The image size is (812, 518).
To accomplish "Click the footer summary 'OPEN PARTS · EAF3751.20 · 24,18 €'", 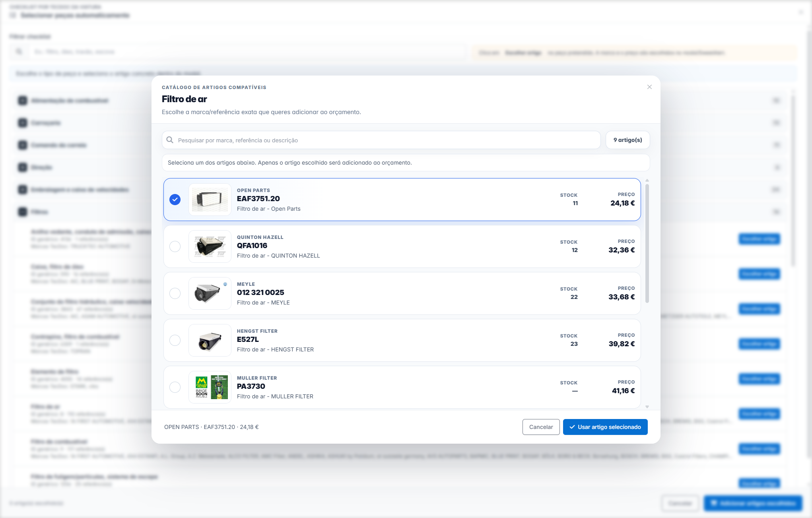I will (212, 427).
